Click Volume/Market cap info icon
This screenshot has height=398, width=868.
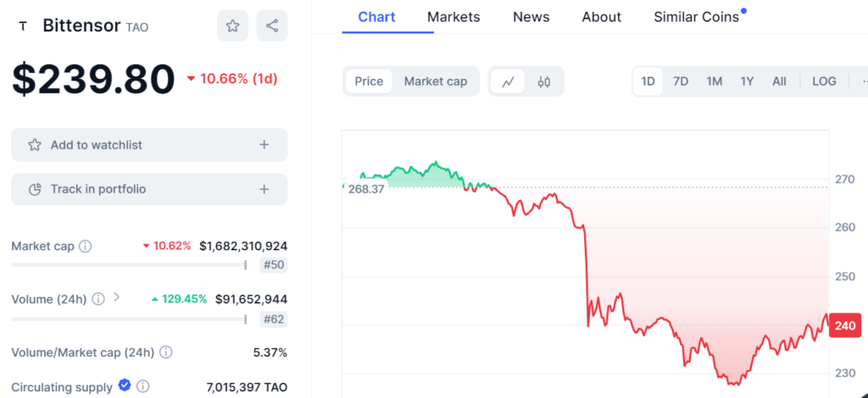[165, 352]
